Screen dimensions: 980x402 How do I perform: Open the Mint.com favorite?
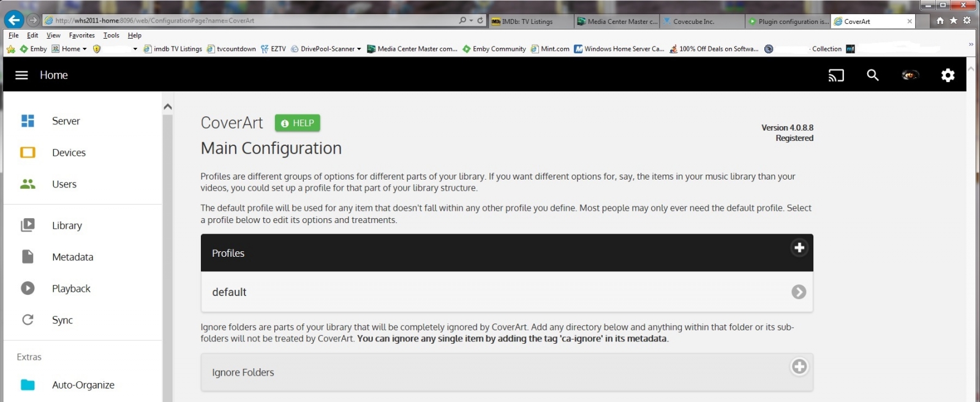(x=550, y=49)
